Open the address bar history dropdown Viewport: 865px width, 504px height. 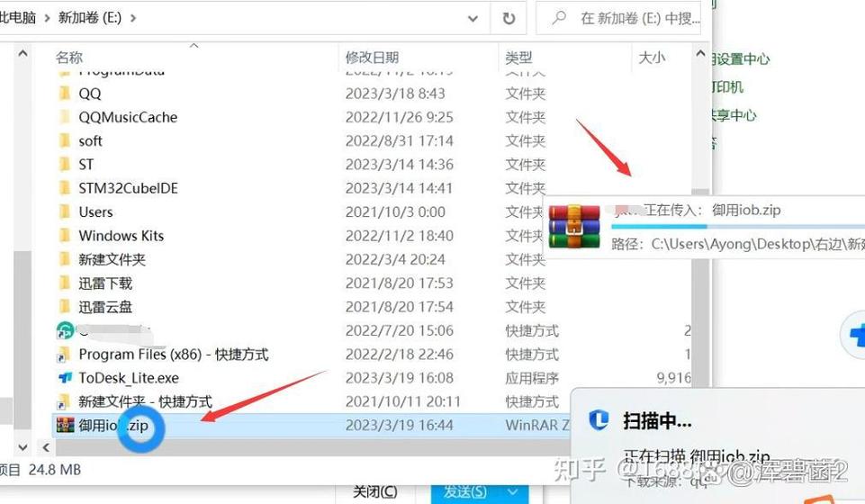[x=473, y=18]
